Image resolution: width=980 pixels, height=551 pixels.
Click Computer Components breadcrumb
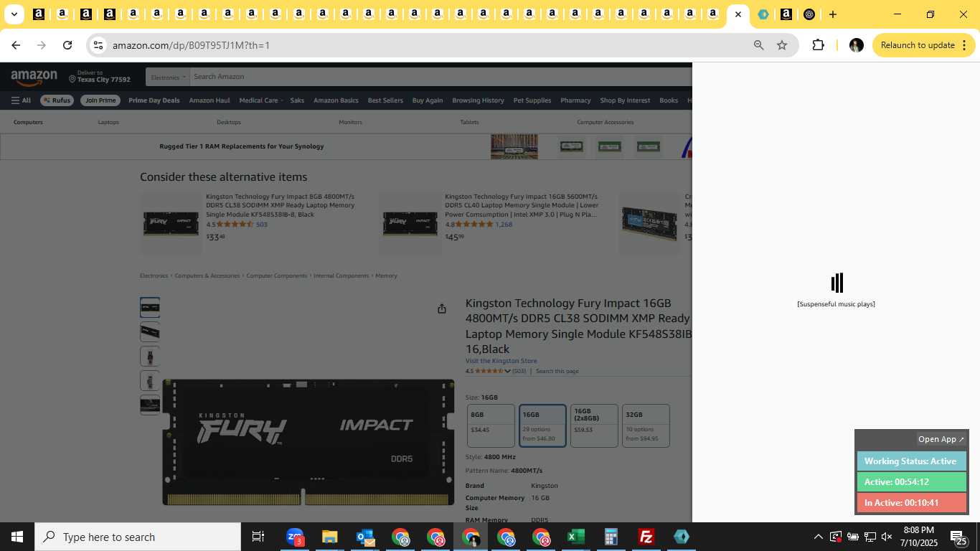pyautogui.click(x=276, y=275)
